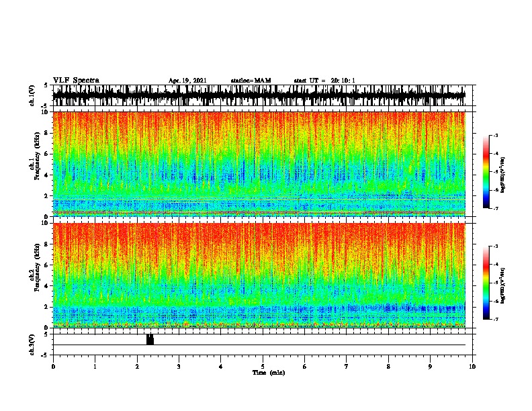Click the black pulse on the ch.3 trace
This screenshot has width=532, height=411.
click(x=150, y=339)
